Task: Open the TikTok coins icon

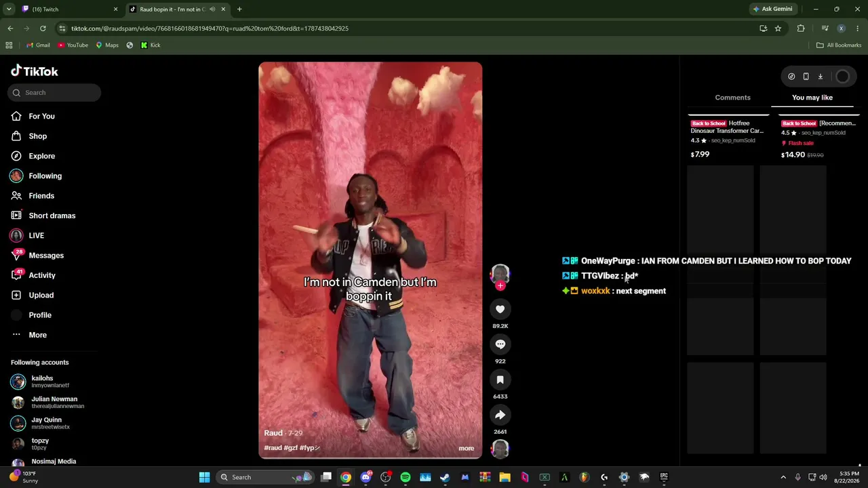Action: [791, 77]
